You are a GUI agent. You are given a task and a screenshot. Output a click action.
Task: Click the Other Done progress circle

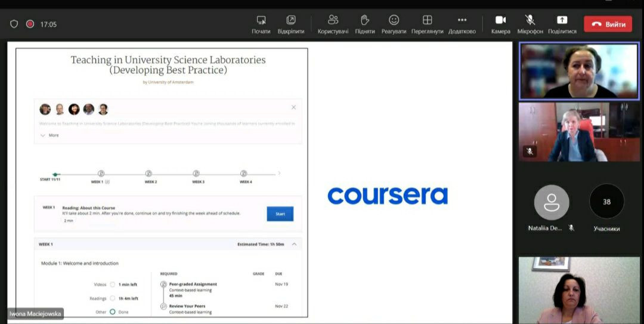113,312
